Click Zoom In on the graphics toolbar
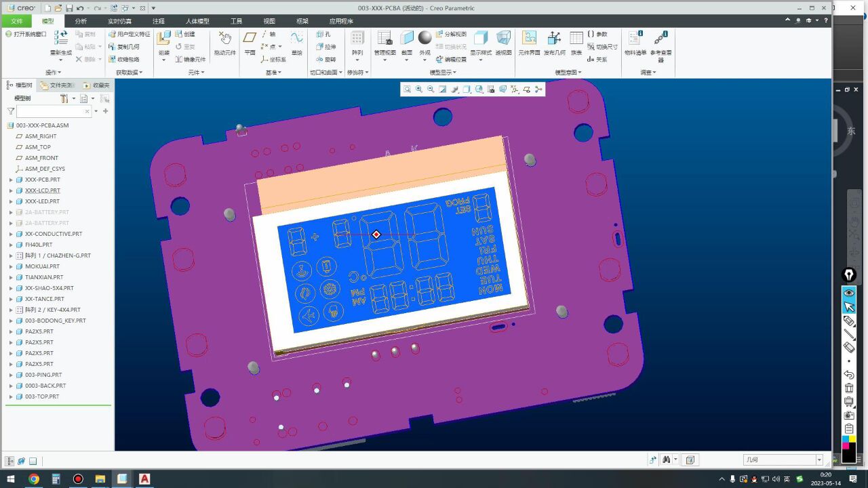 [418, 89]
